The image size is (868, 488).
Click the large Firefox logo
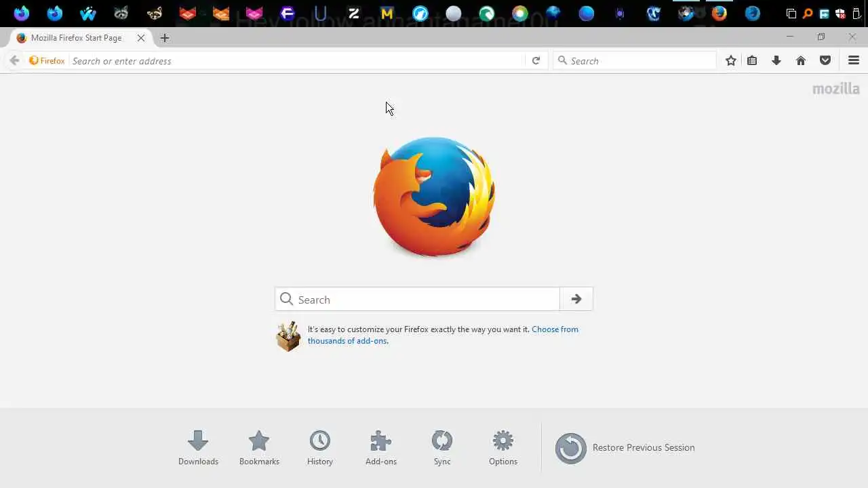pyautogui.click(x=434, y=197)
